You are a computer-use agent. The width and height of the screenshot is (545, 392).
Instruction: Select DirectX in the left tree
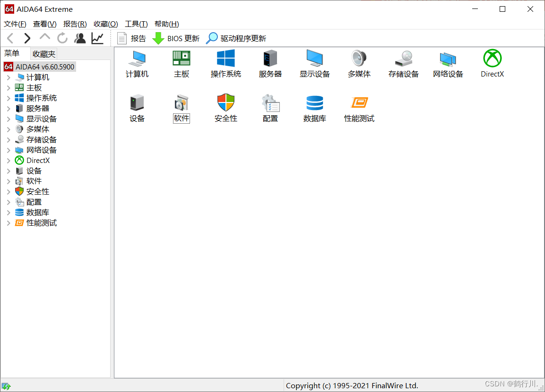tap(33, 161)
